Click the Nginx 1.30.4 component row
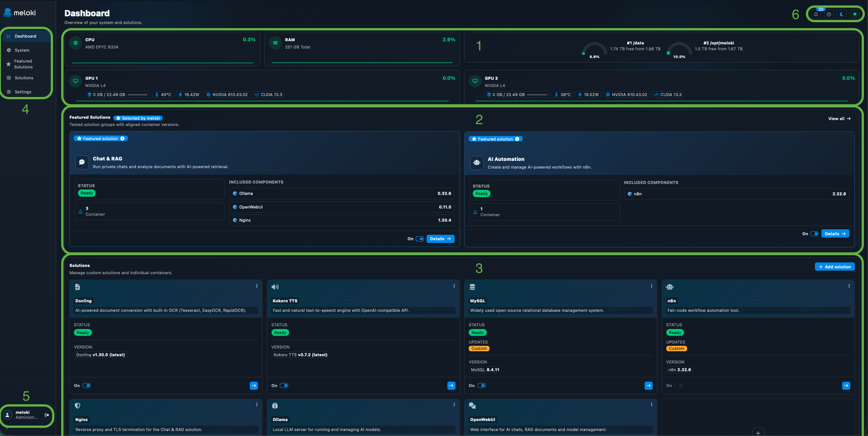The height and width of the screenshot is (436, 868). pyautogui.click(x=342, y=220)
